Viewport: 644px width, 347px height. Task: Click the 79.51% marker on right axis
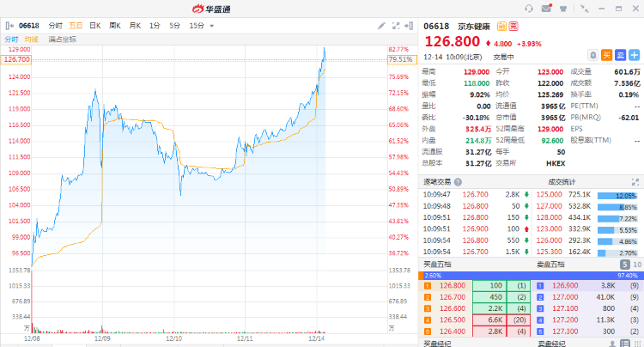click(x=402, y=59)
